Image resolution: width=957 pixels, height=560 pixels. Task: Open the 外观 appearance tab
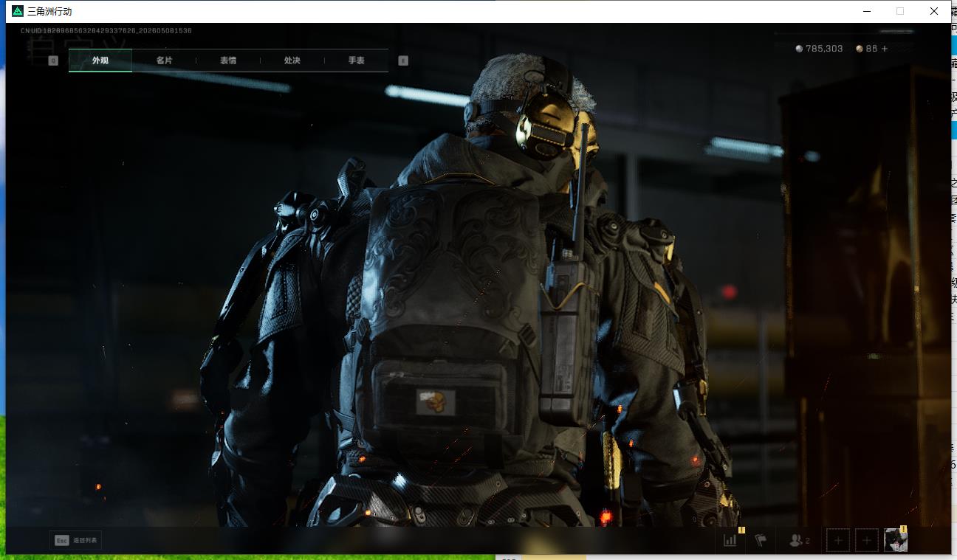[100, 61]
